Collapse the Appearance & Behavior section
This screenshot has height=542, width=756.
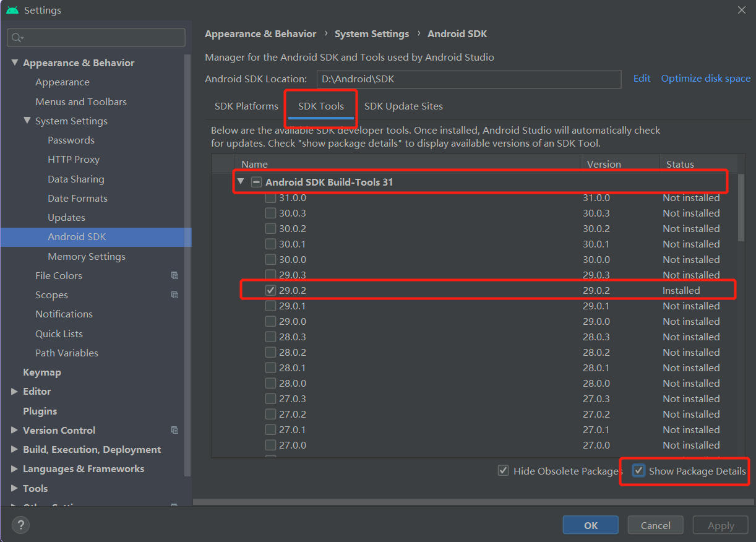coord(15,62)
